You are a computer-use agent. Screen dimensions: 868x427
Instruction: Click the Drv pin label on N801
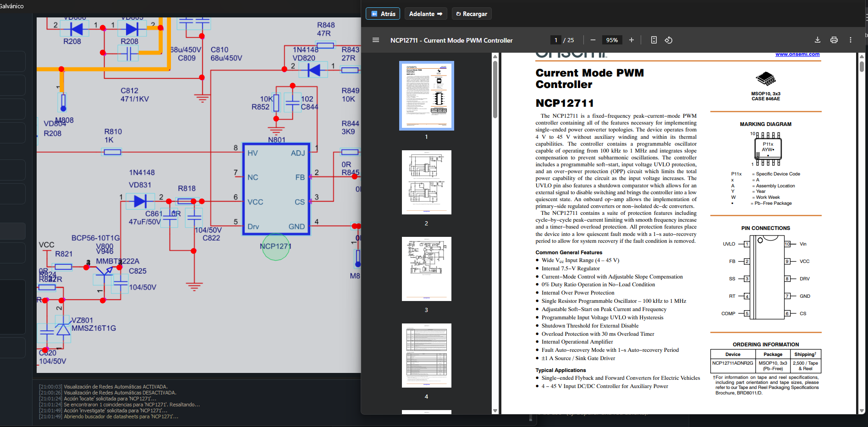pyautogui.click(x=253, y=226)
